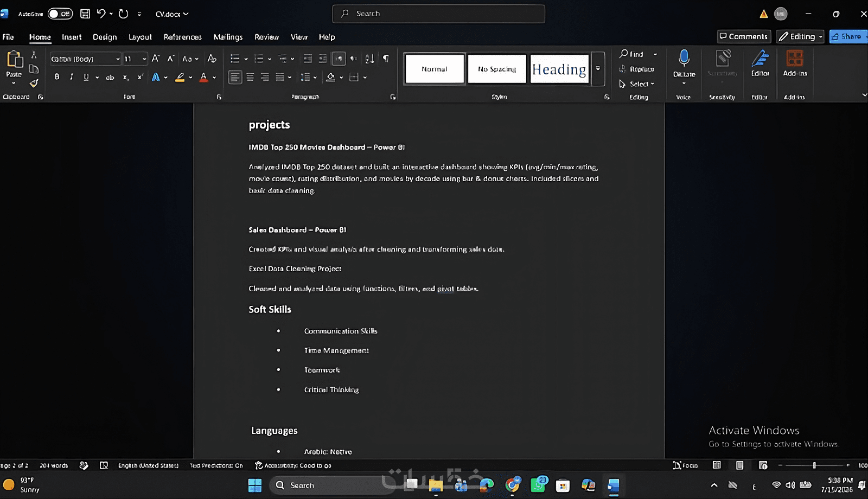Toggle Bold formatting
This screenshot has width=868, height=499.
[57, 78]
